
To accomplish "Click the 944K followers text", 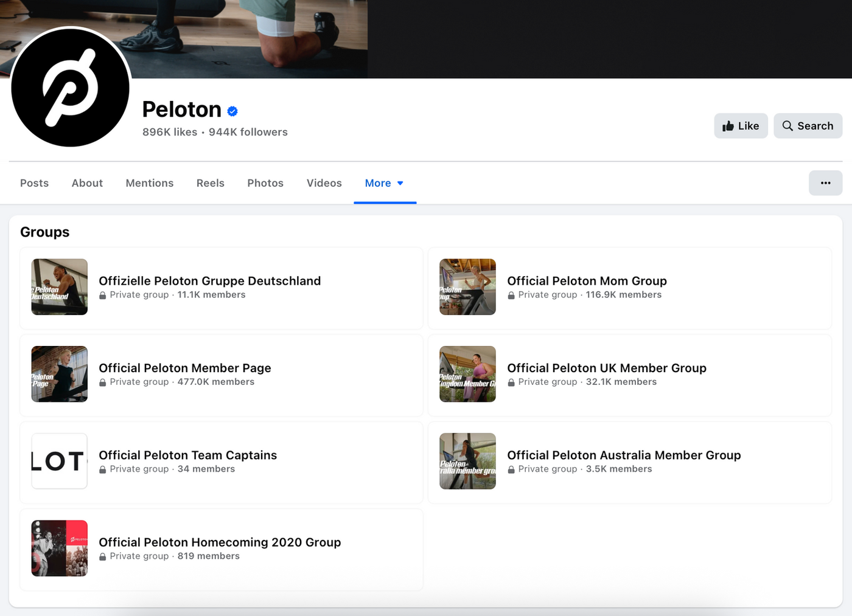I will [248, 132].
